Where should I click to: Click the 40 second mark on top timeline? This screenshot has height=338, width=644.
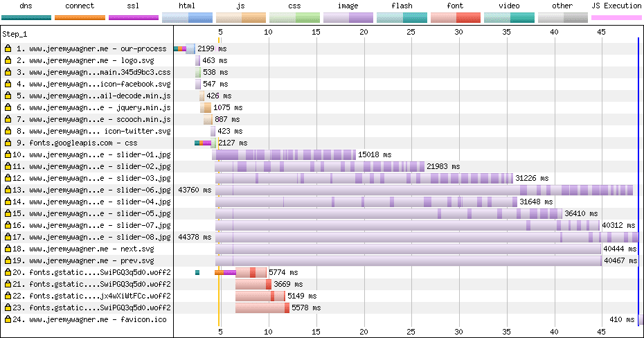click(553, 32)
